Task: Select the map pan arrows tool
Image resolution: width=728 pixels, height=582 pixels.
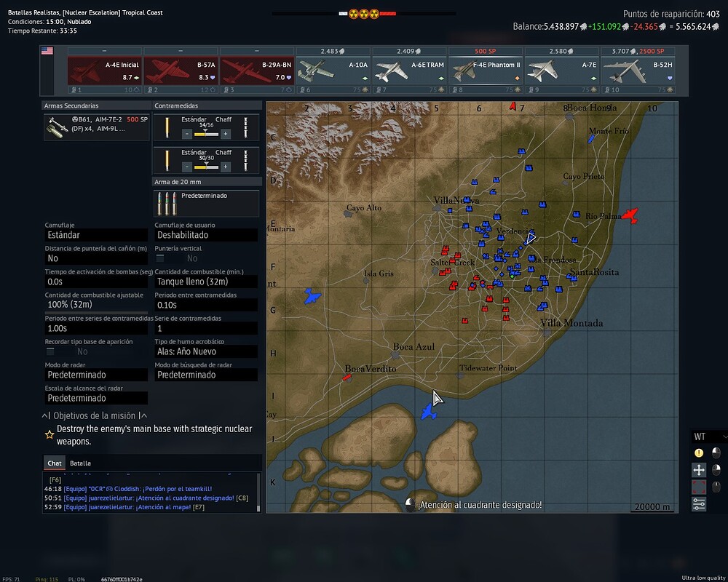Action: coord(699,470)
